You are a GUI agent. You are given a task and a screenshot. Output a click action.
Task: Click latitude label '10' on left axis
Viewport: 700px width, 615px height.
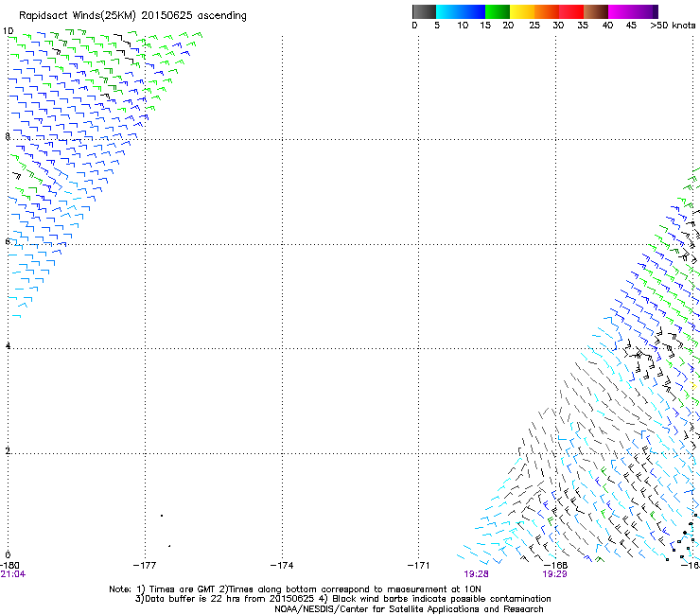point(8,31)
